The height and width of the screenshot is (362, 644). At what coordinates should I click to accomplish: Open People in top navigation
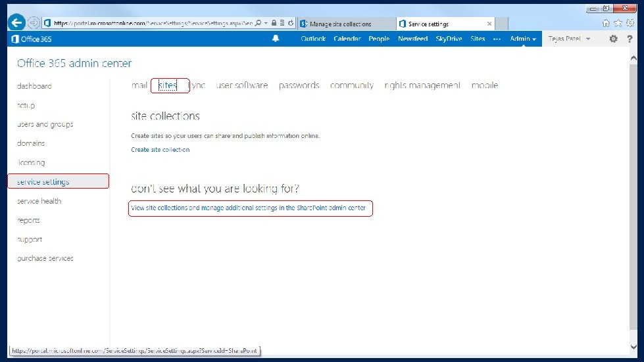[379, 39]
